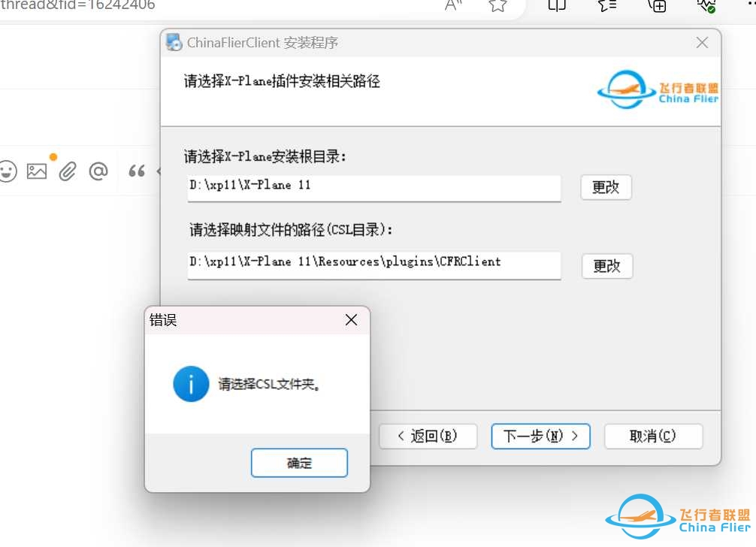Click the 请选择X-Plane插件安装相关路径 heading
Viewport: 756px width, 547px height.
(282, 81)
